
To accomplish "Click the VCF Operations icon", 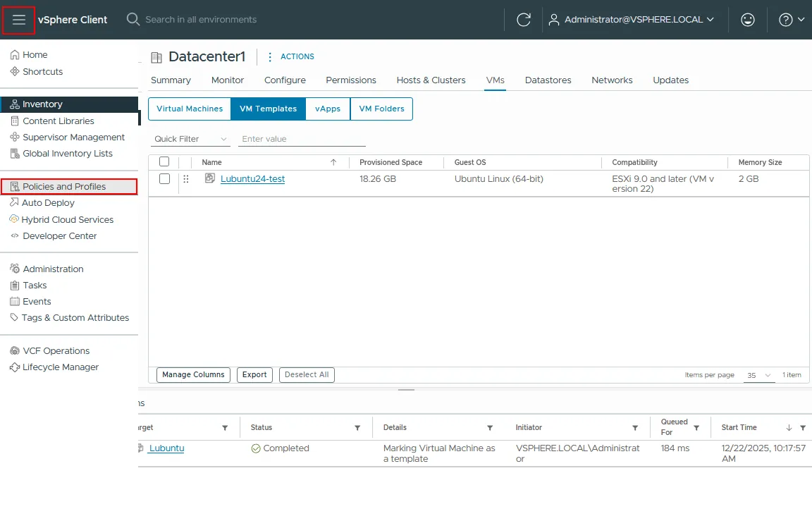I will click(x=15, y=350).
